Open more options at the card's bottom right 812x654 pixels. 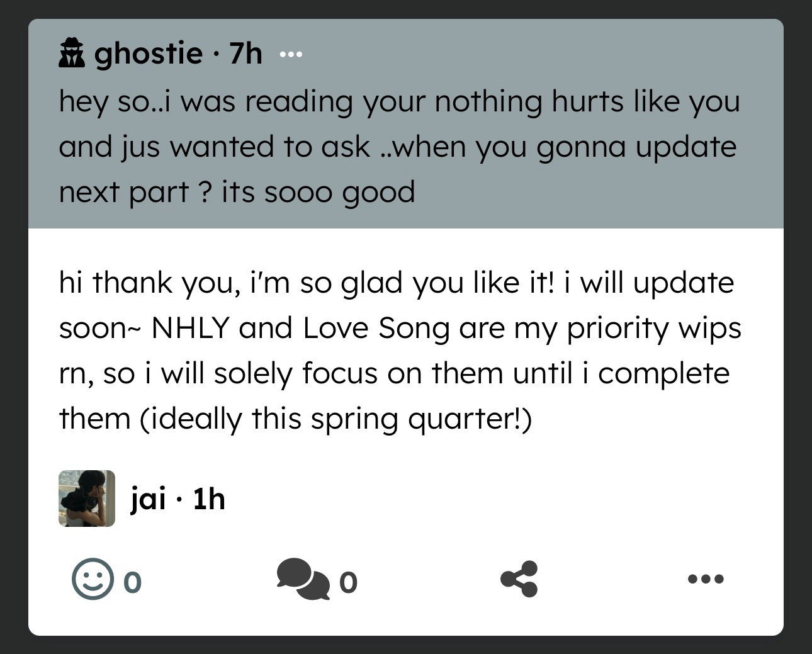706,579
